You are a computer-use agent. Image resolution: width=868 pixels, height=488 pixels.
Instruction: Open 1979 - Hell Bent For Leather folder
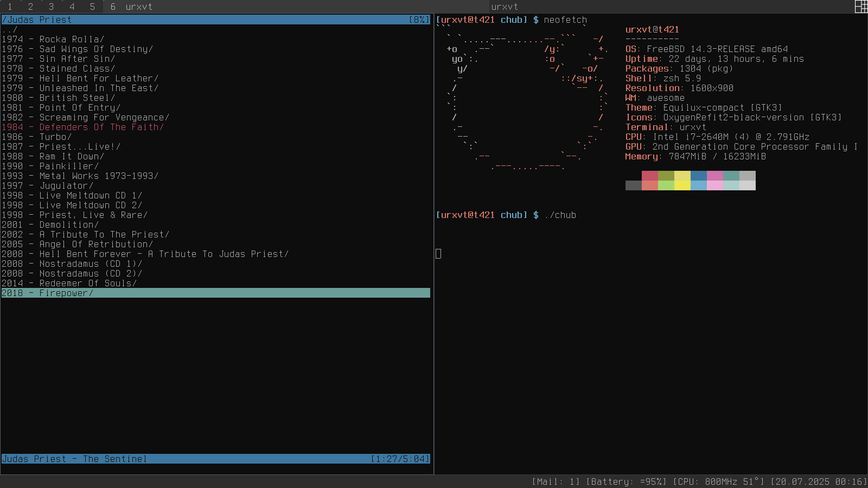(80, 78)
